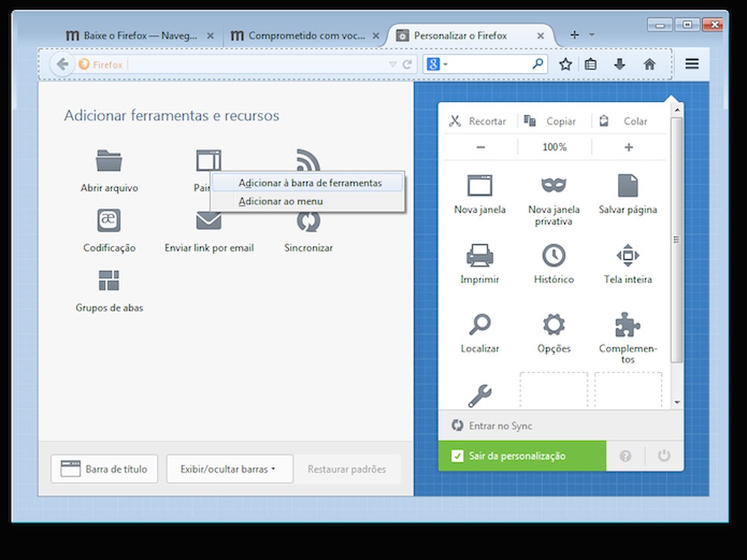
Task: Select the Complementos puzzle icon
Action: 627,326
